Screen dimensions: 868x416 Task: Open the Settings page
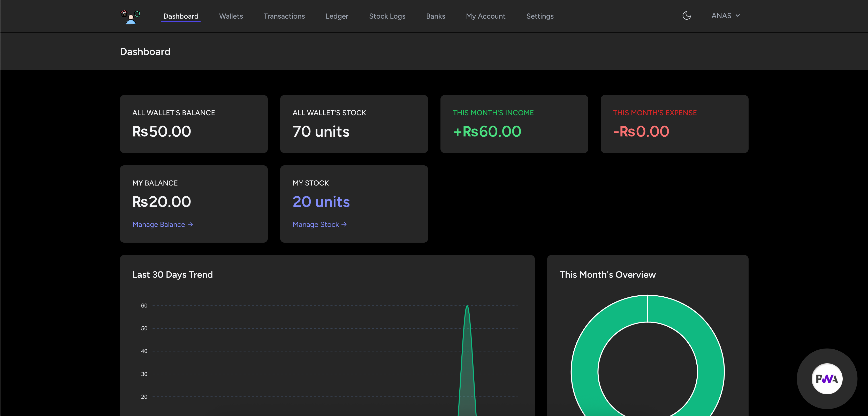pos(539,16)
